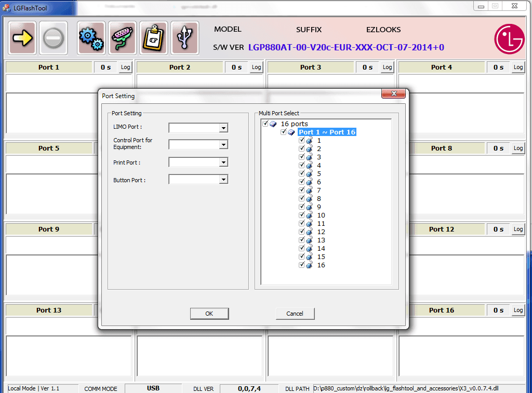Click the S/W VER version string

(x=346, y=47)
